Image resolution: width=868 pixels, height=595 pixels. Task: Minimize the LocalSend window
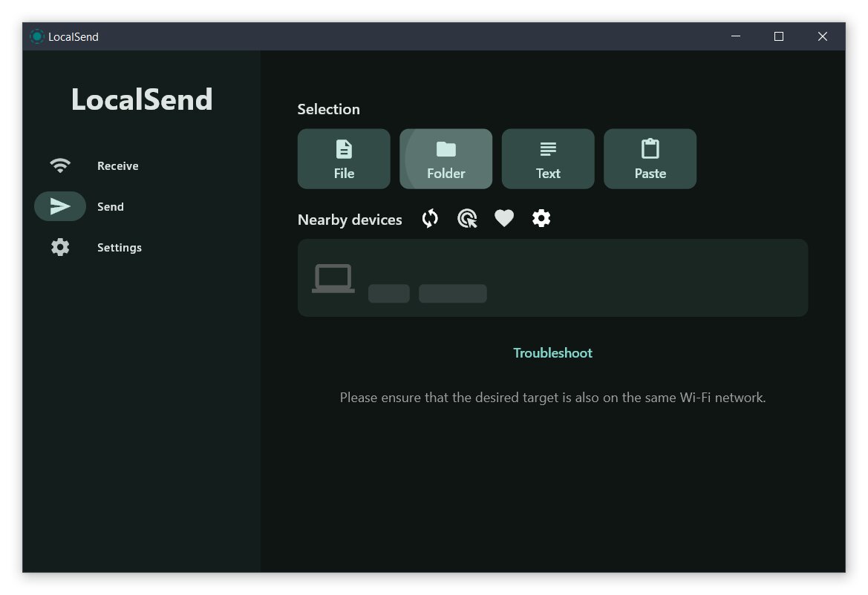click(x=736, y=36)
